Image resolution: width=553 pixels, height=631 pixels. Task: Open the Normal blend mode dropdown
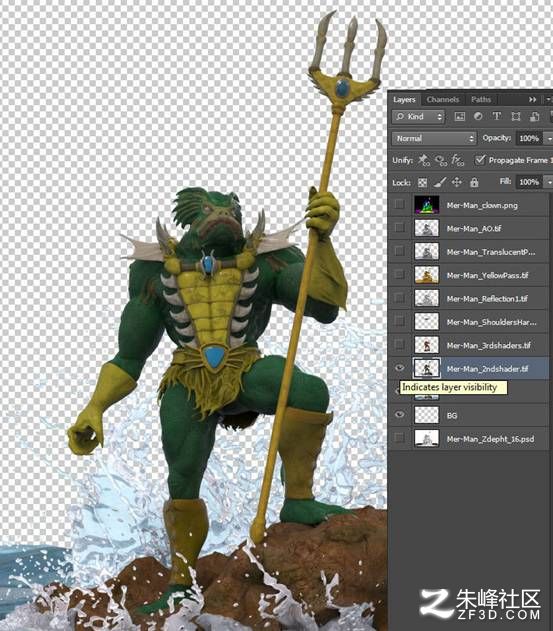click(434, 138)
